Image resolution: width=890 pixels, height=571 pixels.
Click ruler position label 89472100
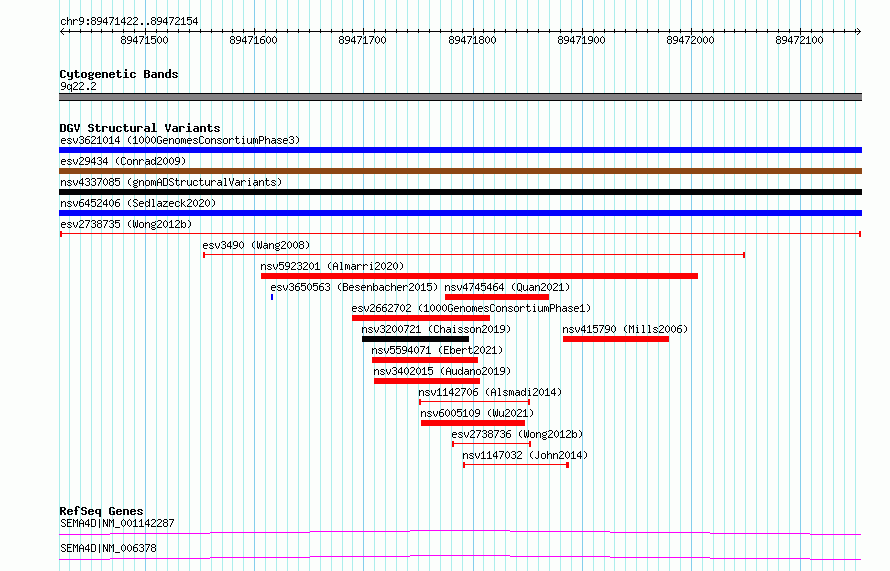[799, 40]
